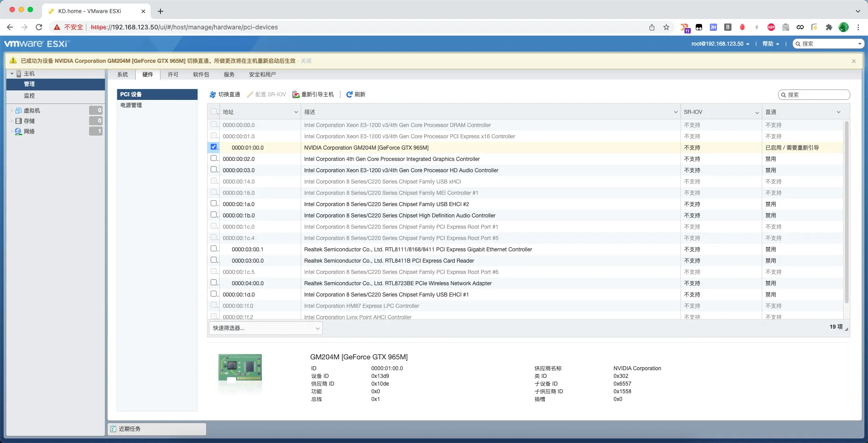Click the warning icon in the banner
This screenshot has width=868, height=443.
coord(13,61)
